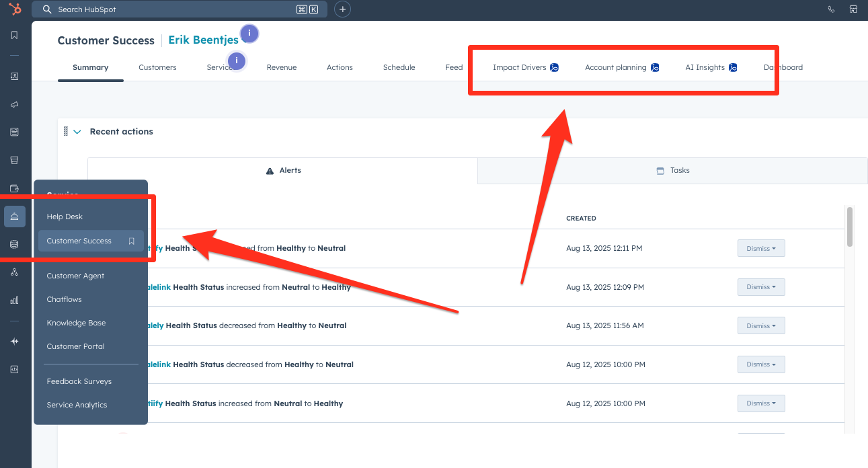Switch to the Revenue tab
This screenshot has width=868, height=468.
[x=282, y=67]
